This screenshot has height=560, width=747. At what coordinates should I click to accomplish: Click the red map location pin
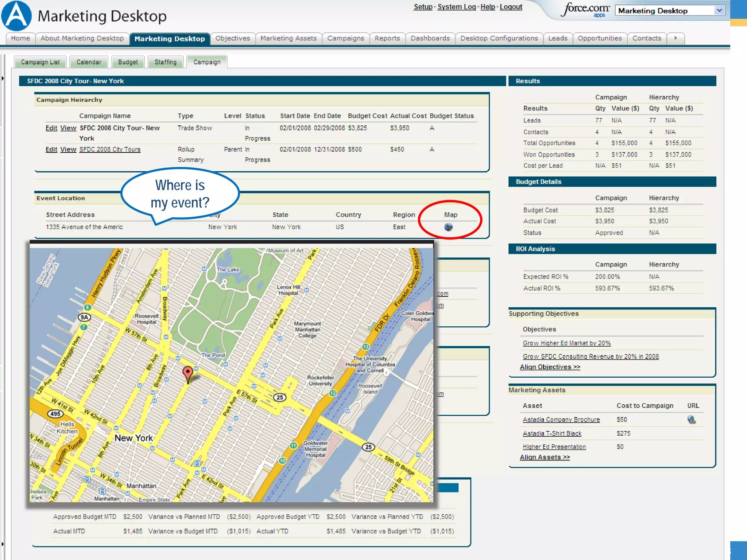click(187, 374)
